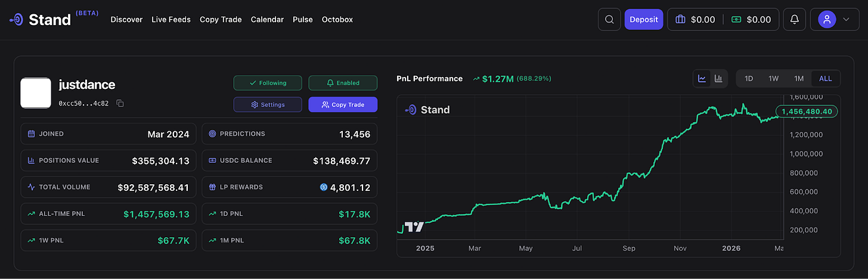Click the Copy Trade button
Image resolution: width=868 pixels, height=279 pixels.
pos(343,104)
